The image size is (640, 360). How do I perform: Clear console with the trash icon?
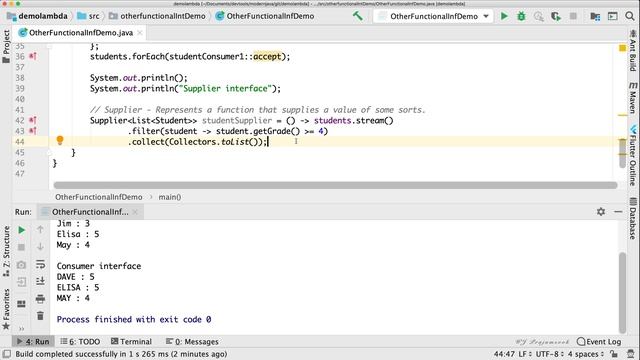[40, 316]
